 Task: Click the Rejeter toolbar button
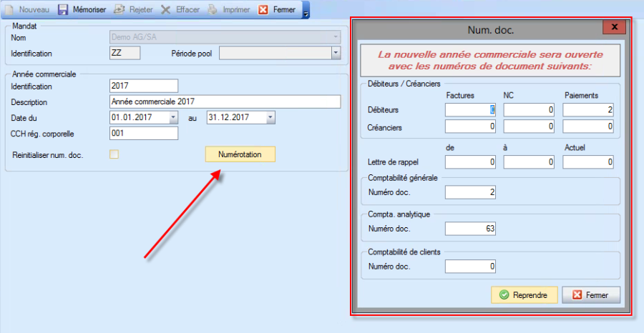[x=133, y=9]
